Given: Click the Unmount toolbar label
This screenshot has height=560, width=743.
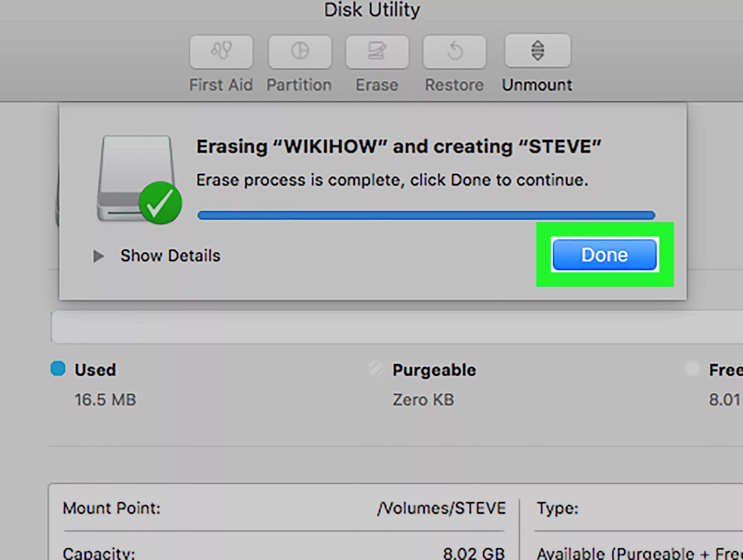Looking at the screenshot, I should click(x=537, y=85).
